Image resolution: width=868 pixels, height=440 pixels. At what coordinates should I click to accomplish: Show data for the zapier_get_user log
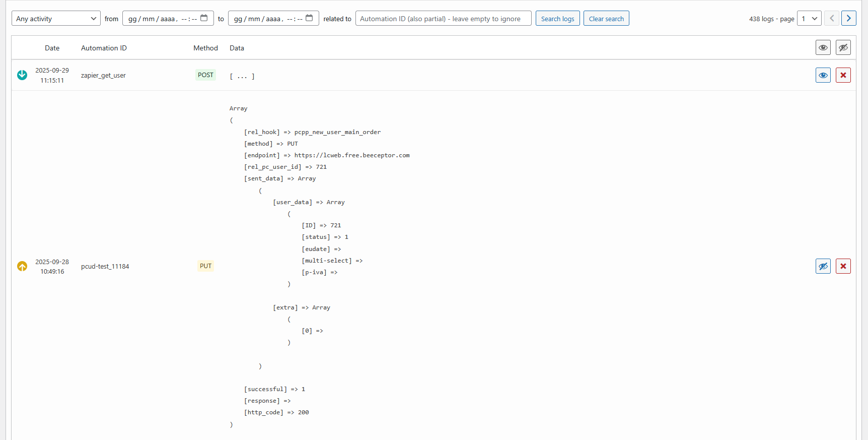823,75
